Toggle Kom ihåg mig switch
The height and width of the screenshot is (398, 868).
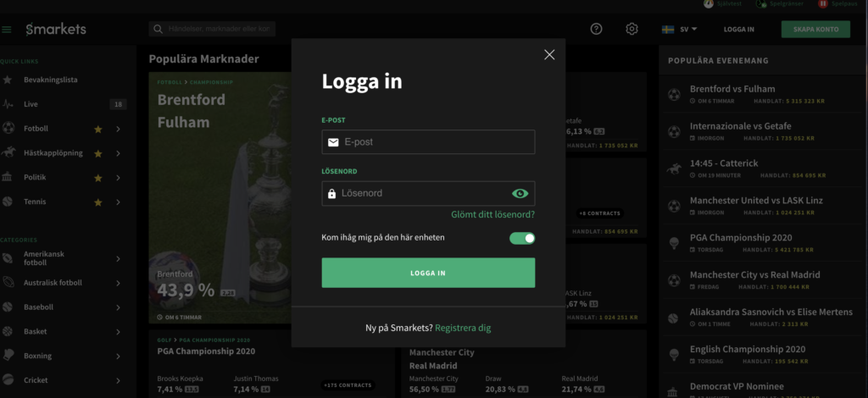(522, 238)
